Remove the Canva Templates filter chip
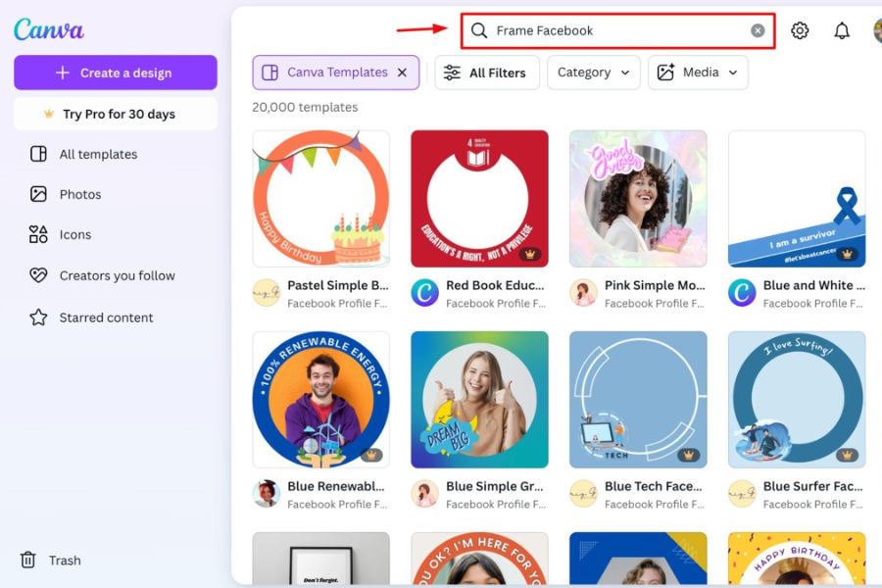Screen dimensions: 882x588 [x=402, y=73]
